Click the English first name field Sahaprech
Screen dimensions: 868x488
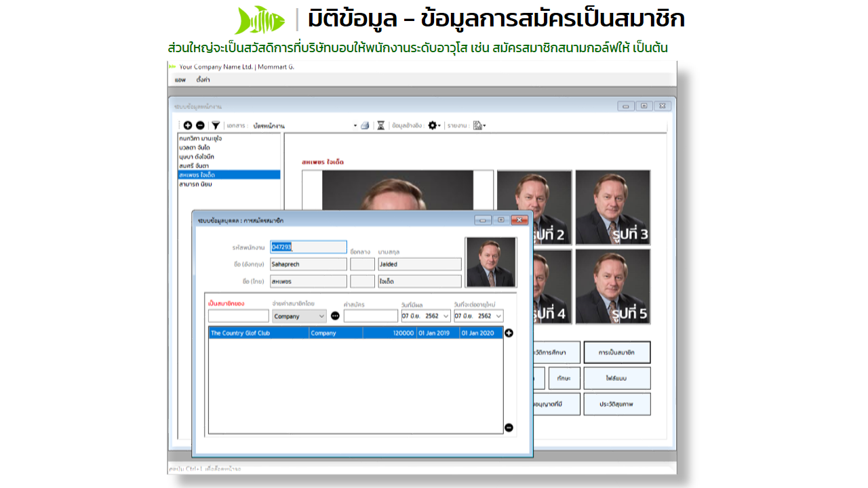(309, 264)
